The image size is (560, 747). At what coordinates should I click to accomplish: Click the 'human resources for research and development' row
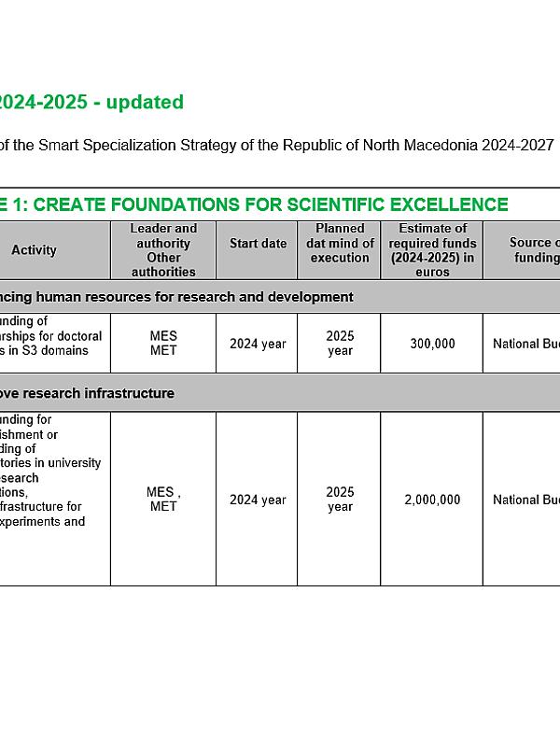[x=280, y=296]
